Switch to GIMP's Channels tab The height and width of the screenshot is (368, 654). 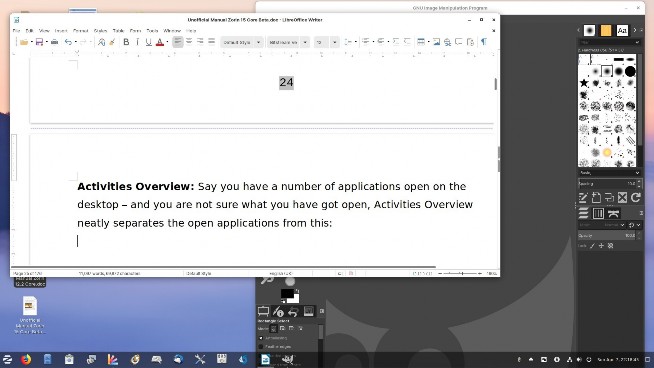point(598,213)
